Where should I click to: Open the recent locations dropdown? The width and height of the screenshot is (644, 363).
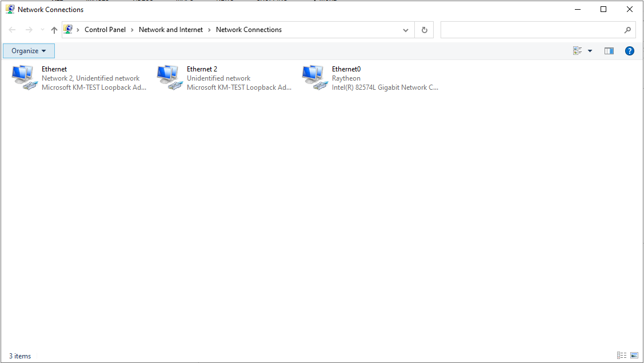pyautogui.click(x=42, y=30)
